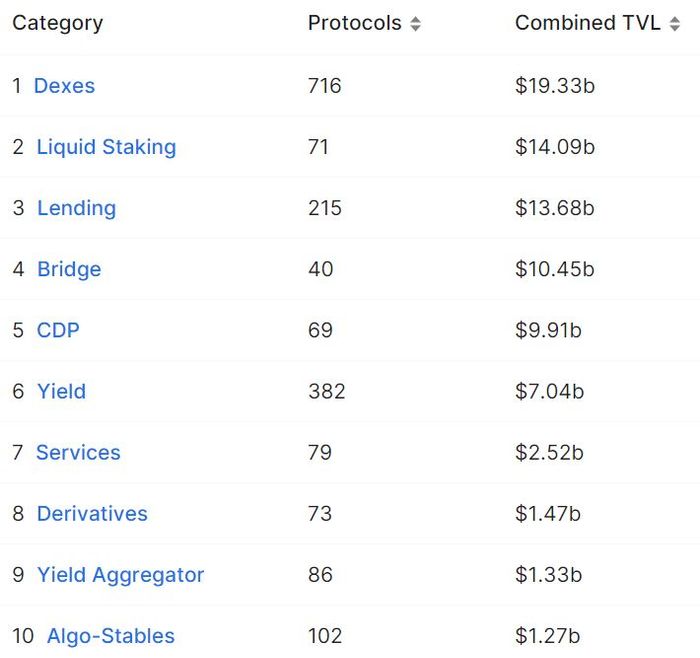Click the Category column header
The height and width of the screenshot is (658, 700).
58,24
